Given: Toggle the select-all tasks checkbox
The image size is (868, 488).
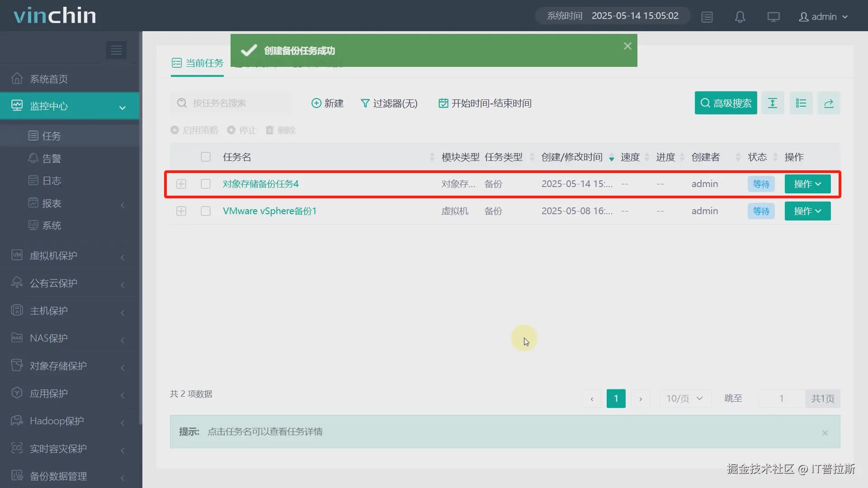Looking at the screenshot, I should pyautogui.click(x=206, y=157).
